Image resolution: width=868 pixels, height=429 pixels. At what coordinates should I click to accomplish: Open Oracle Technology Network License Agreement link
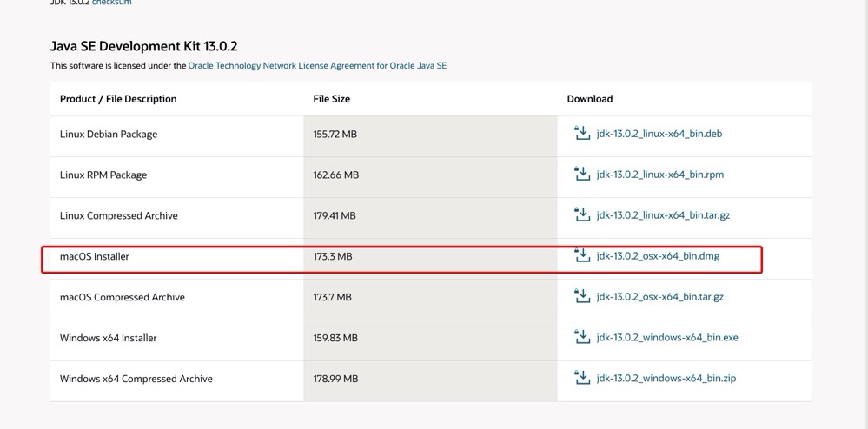click(x=317, y=65)
